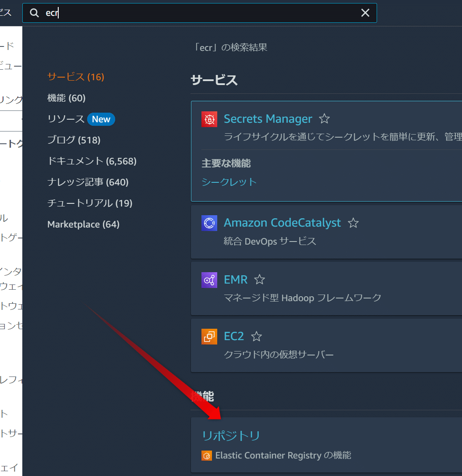
Task: Clear the search box with X
Action: [x=365, y=13]
